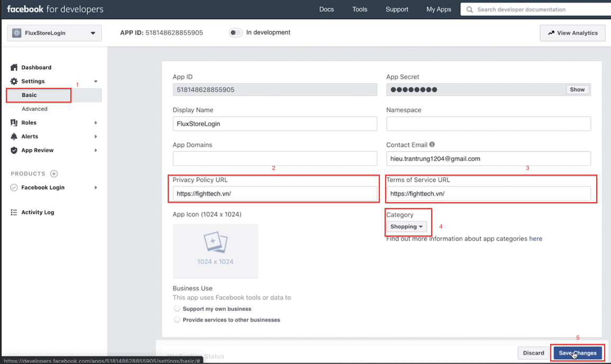The image size is (611, 364).
Task: Open the Docs menu
Action: [x=326, y=10]
